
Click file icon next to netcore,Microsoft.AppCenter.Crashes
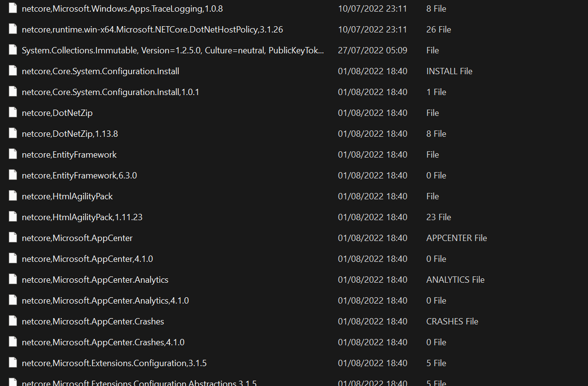click(x=13, y=322)
